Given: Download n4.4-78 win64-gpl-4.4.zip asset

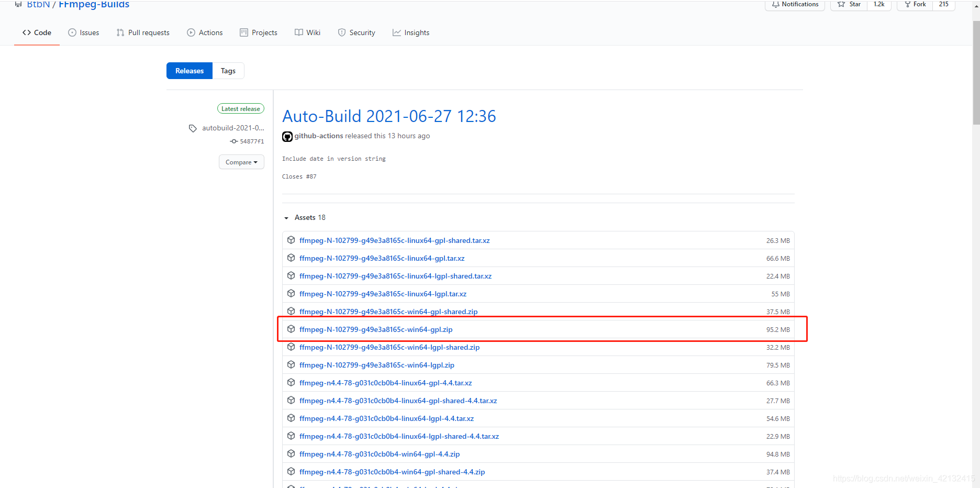Looking at the screenshot, I should tap(380, 454).
